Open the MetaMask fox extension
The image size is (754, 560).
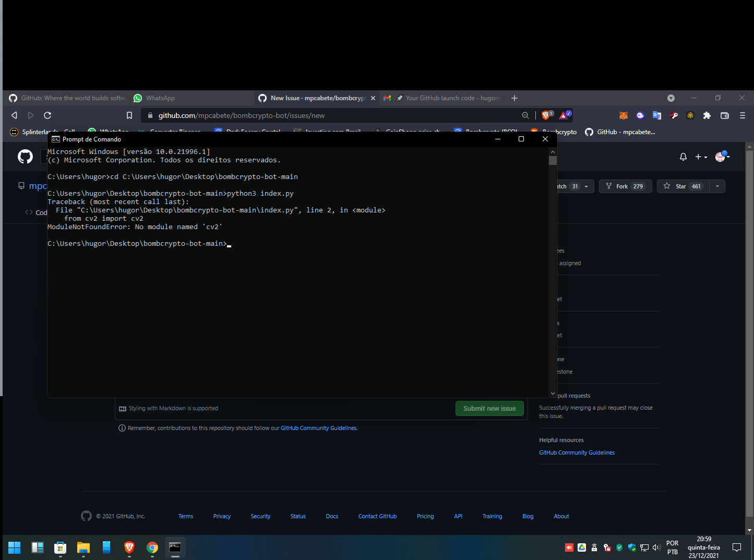[624, 115]
